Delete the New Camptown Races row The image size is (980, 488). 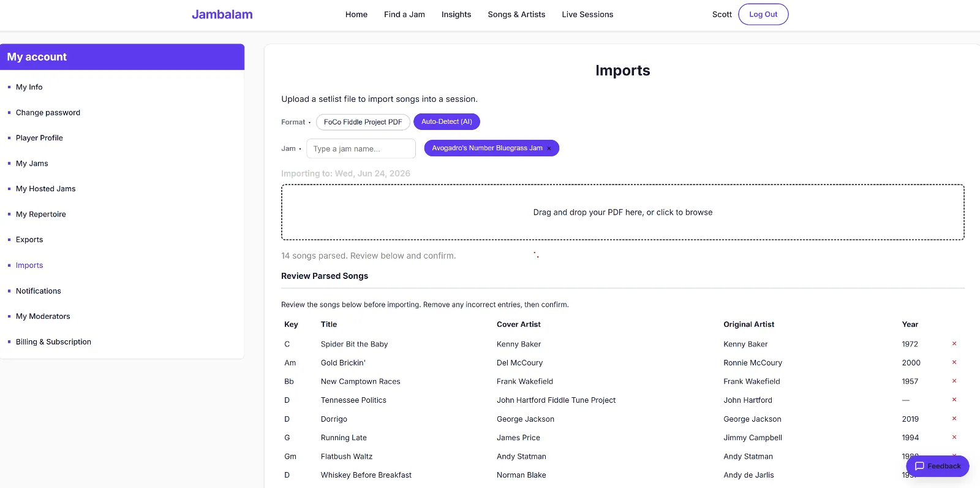point(954,381)
